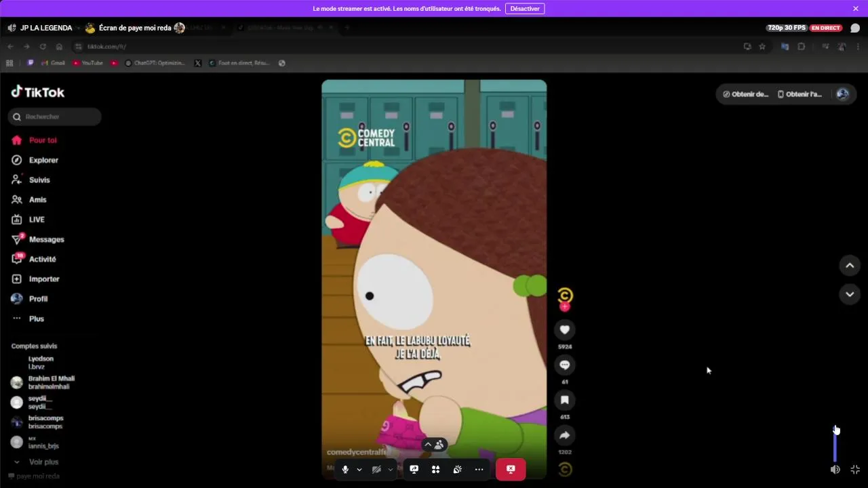Adjust the stream volume slider
The width and height of the screenshot is (868, 488).
coord(835,443)
